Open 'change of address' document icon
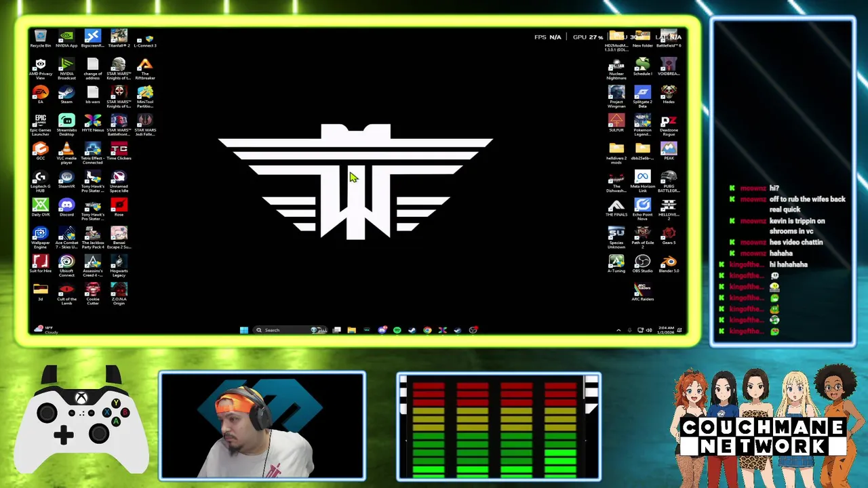This screenshot has width=868, height=488. pos(93,68)
